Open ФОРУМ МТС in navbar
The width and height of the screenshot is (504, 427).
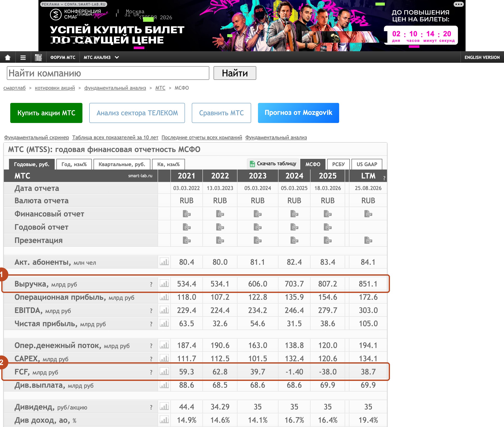pos(63,57)
